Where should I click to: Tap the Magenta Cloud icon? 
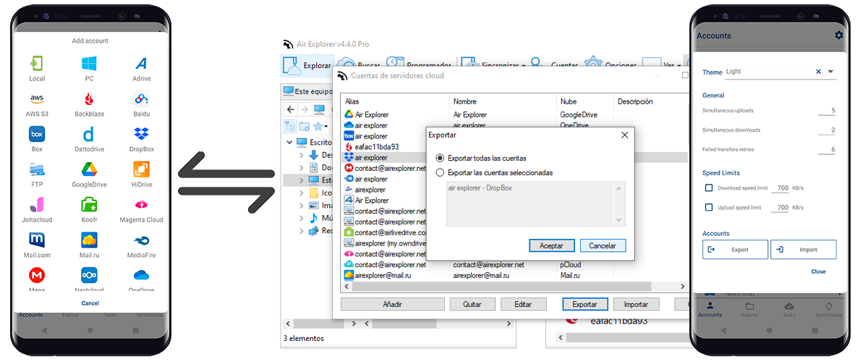pos(141,204)
